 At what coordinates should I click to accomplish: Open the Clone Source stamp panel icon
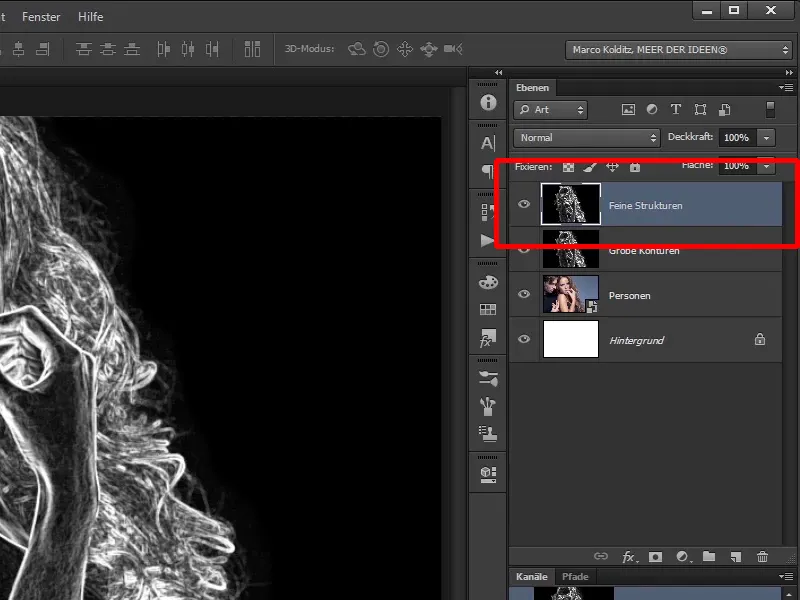coord(488,433)
